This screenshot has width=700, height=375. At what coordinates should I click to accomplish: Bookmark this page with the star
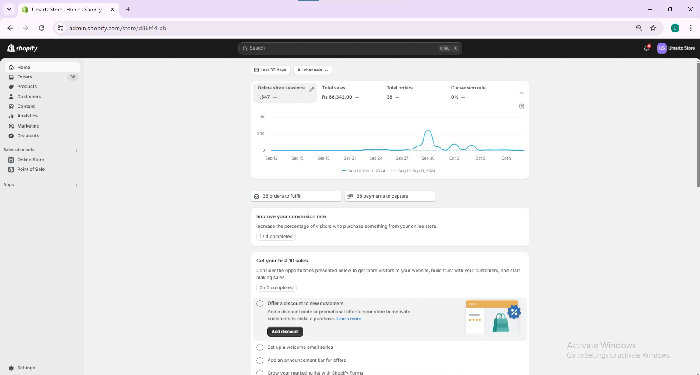coord(653,28)
